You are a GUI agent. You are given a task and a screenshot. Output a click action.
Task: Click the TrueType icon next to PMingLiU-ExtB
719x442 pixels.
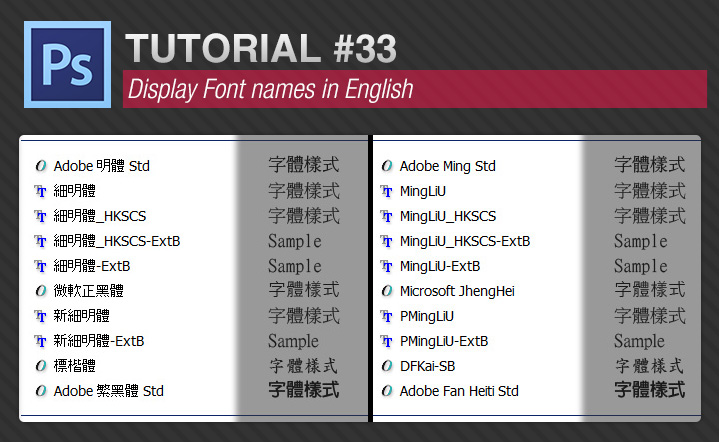click(387, 341)
